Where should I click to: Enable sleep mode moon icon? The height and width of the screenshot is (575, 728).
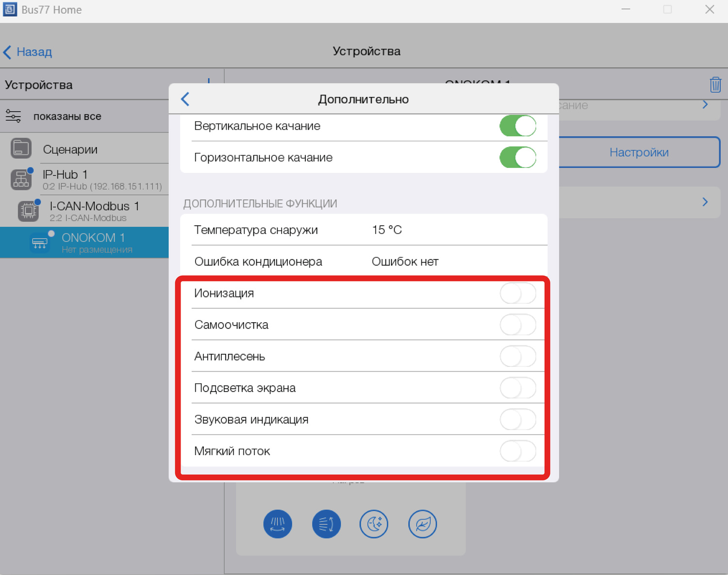click(374, 524)
